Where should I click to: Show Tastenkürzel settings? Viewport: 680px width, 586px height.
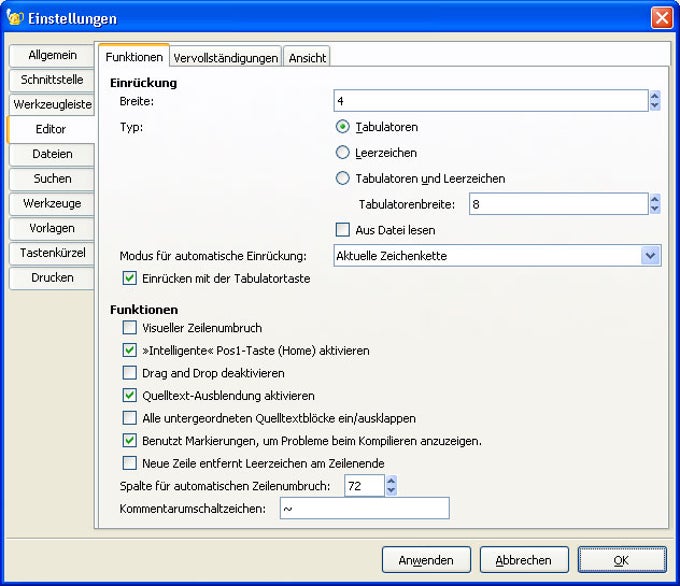pos(52,253)
